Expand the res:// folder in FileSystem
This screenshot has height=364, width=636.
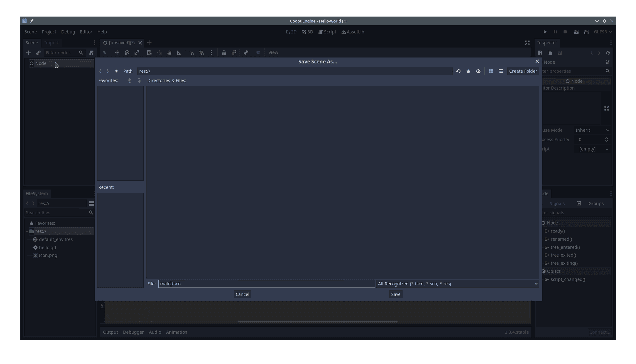coord(27,231)
